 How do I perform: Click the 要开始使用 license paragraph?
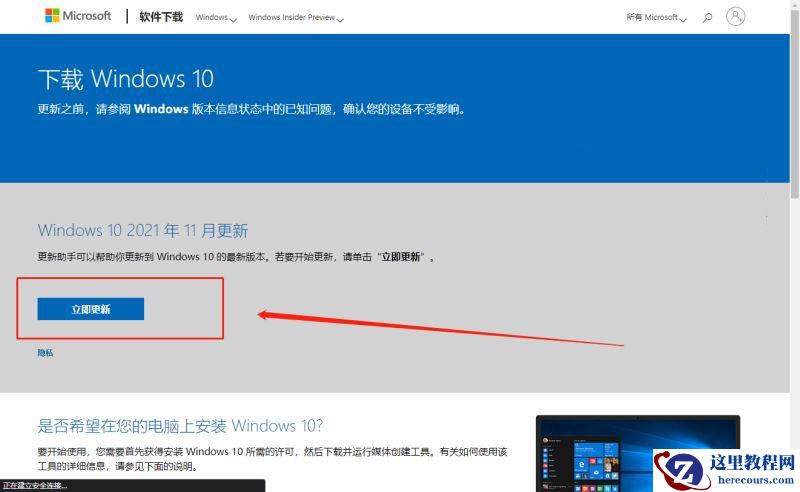[272, 459]
